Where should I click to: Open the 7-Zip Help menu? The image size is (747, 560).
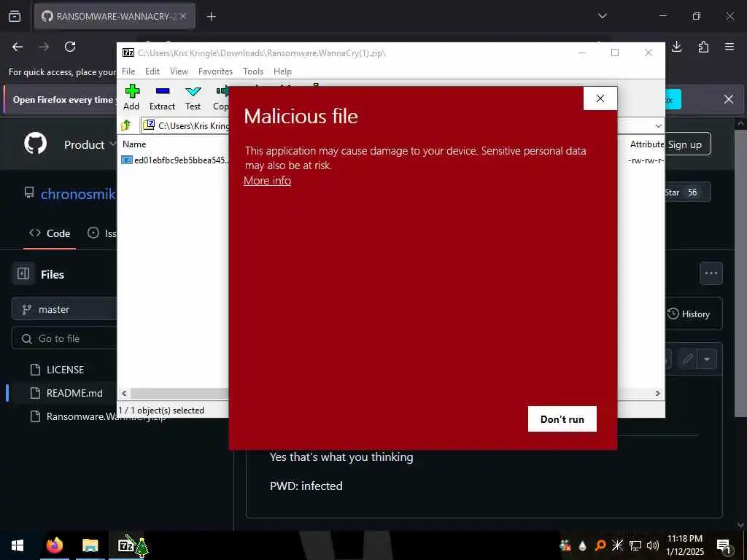click(282, 71)
